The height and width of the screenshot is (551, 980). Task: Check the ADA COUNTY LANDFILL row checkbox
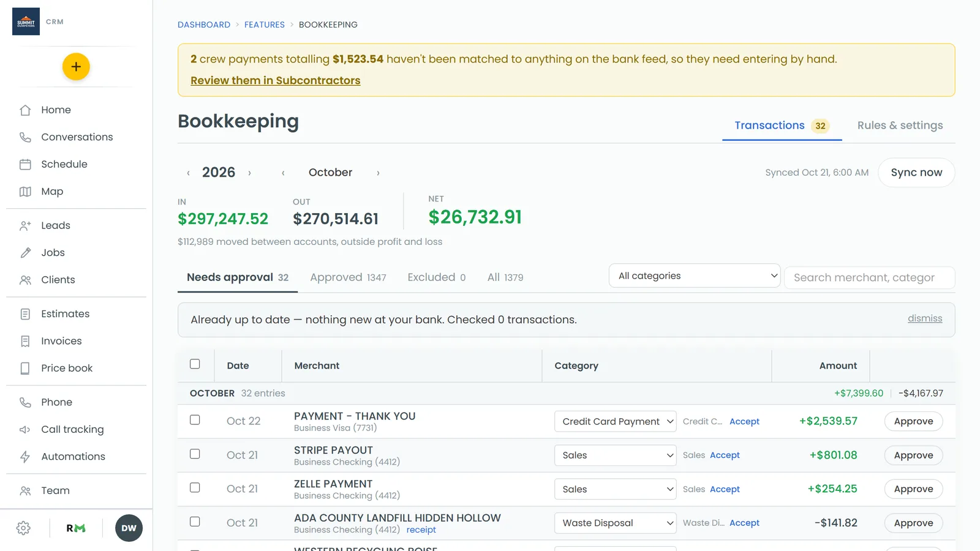(x=195, y=522)
